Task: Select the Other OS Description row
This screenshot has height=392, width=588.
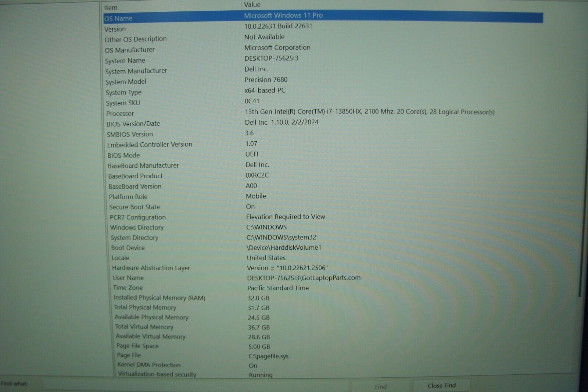Action: click(136, 39)
